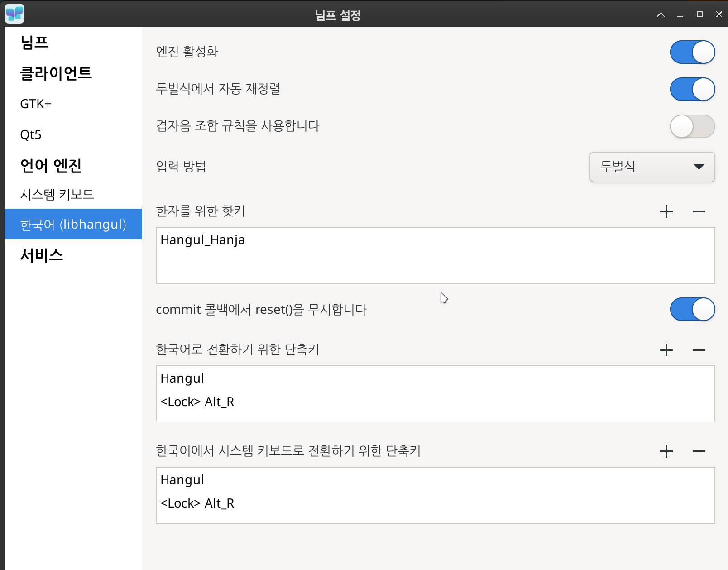
Task: Enable 겹자음 조합 규칙을 사용합니다 switch
Action: point(692,126)
